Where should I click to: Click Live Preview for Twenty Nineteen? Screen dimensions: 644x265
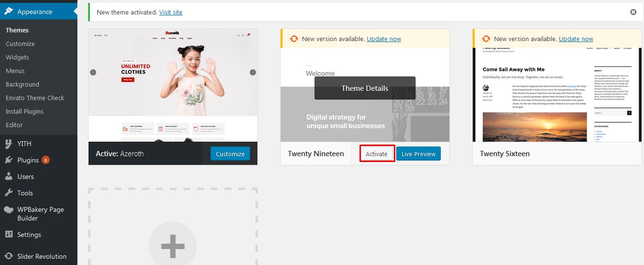[419, 154]
